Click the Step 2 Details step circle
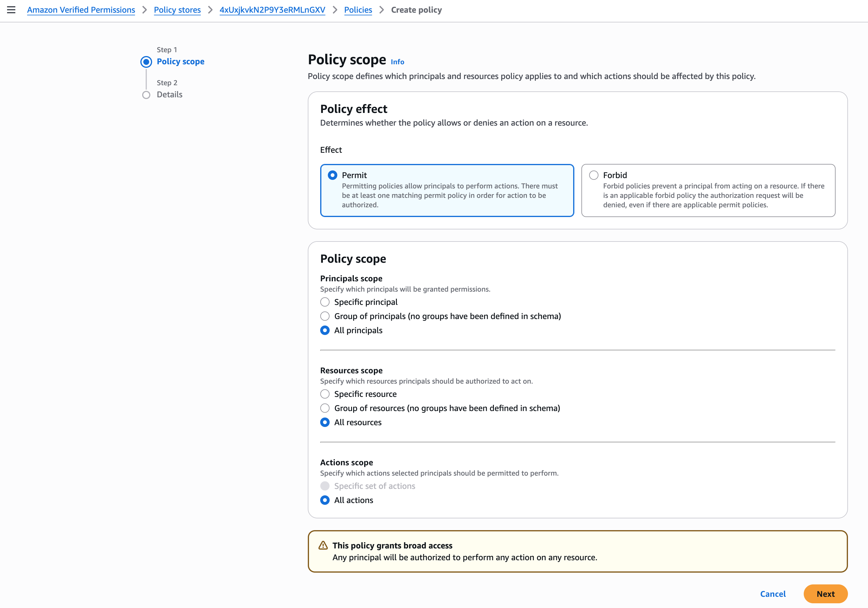The height and width of the screenshot is (608, 868). 146,95
